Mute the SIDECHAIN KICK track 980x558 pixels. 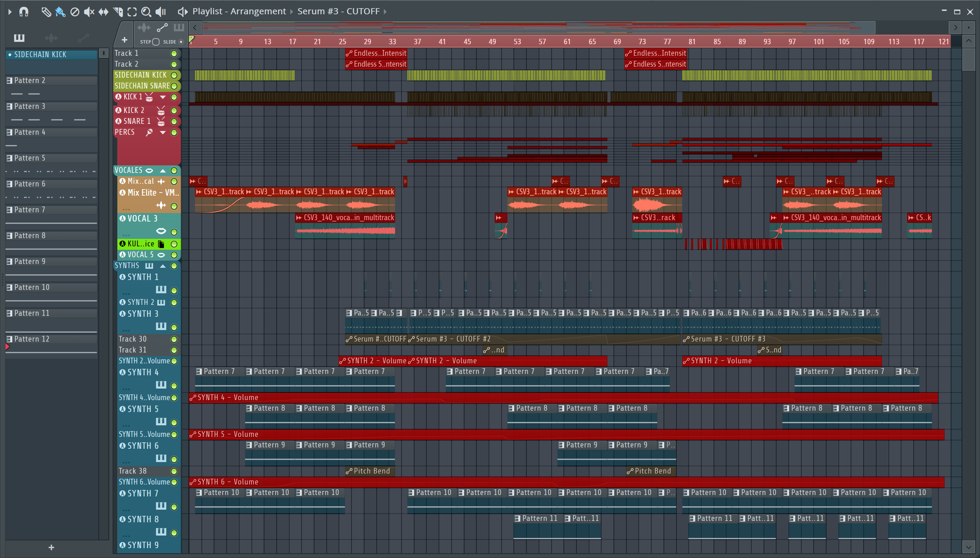point(174,75)
